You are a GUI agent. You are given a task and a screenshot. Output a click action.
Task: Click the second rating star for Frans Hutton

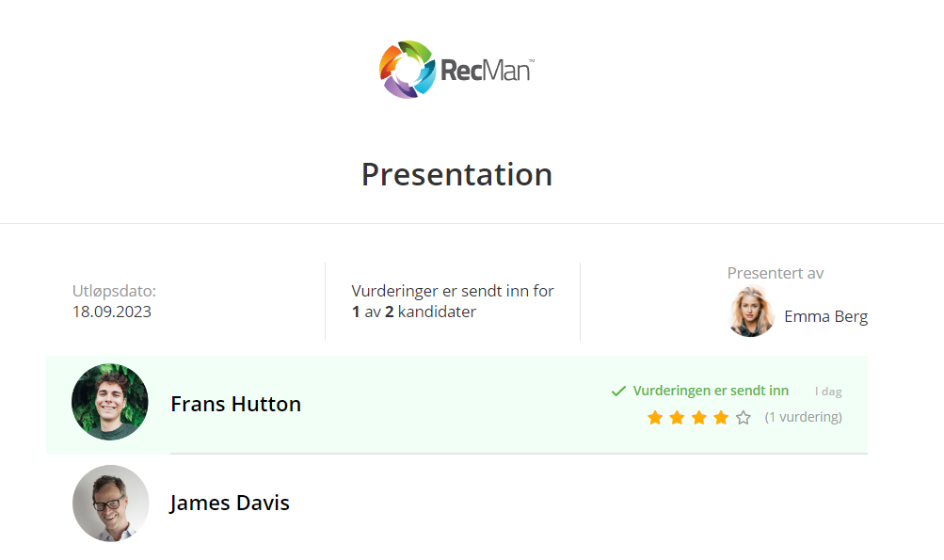677,417
